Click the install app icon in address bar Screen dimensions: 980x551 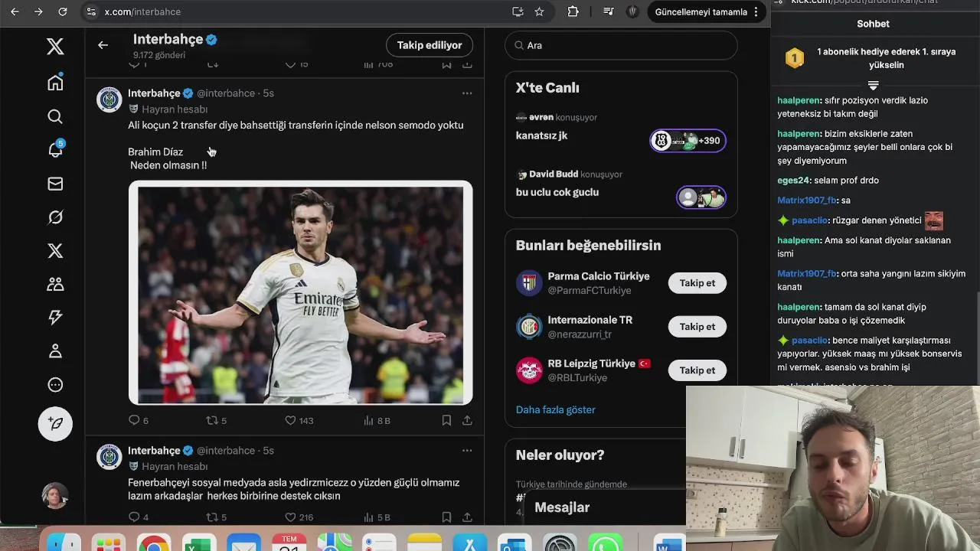point(518,11)
